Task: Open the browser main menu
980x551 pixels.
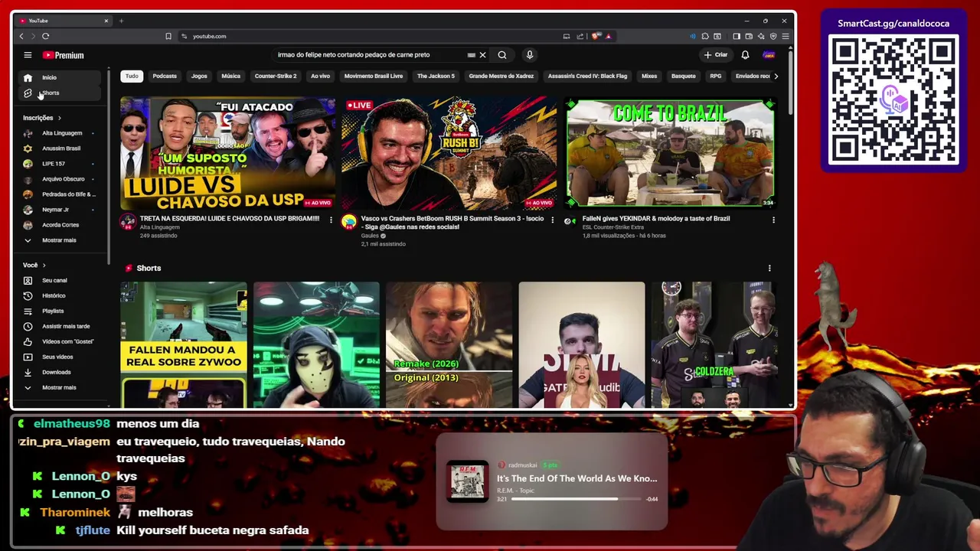Action: pos(786,36)
